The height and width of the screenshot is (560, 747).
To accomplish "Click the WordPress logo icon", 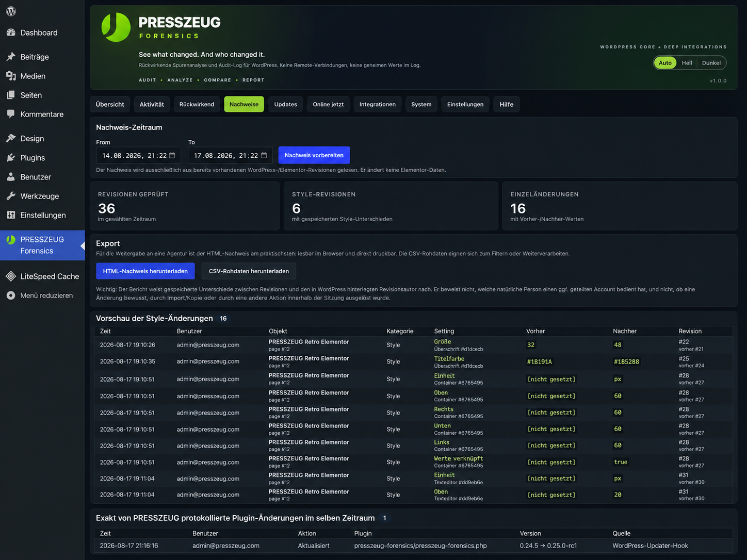I will point(11,11).
